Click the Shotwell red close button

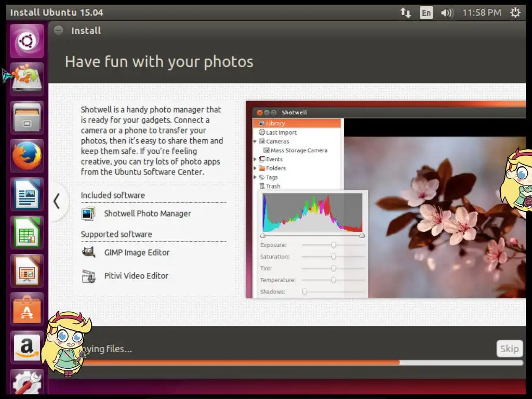260,113
